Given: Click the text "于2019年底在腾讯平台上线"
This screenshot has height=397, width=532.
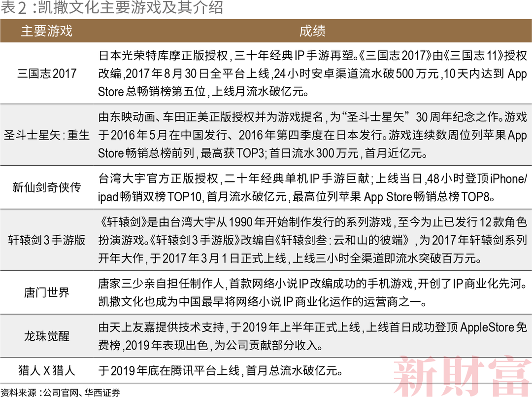Looking at the screenshot, I should pos(169,370).
